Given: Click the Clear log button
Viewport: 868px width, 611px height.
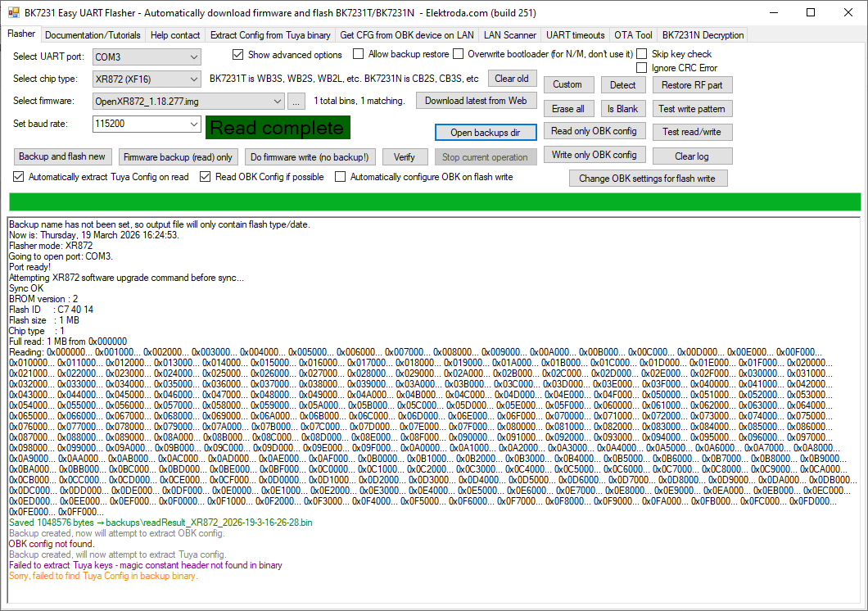Looking at the screenshot, I should (692, 156).
